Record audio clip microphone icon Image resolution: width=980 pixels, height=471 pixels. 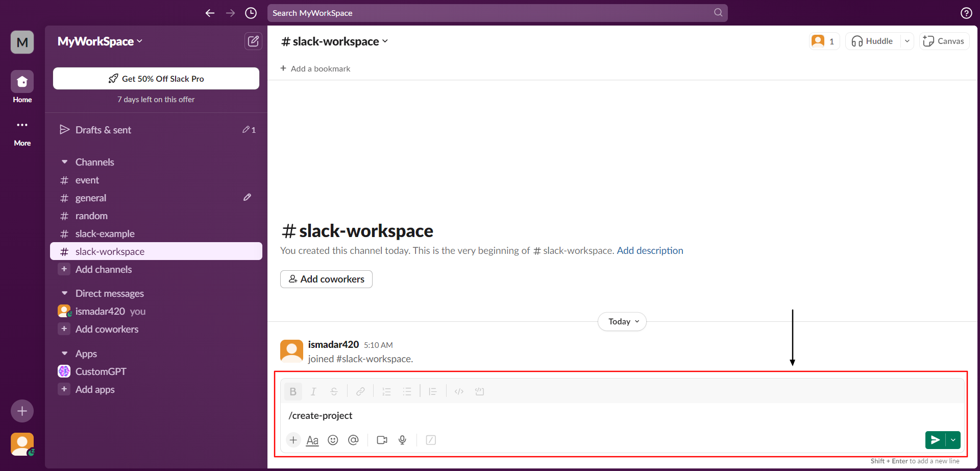tap(402, 440)
